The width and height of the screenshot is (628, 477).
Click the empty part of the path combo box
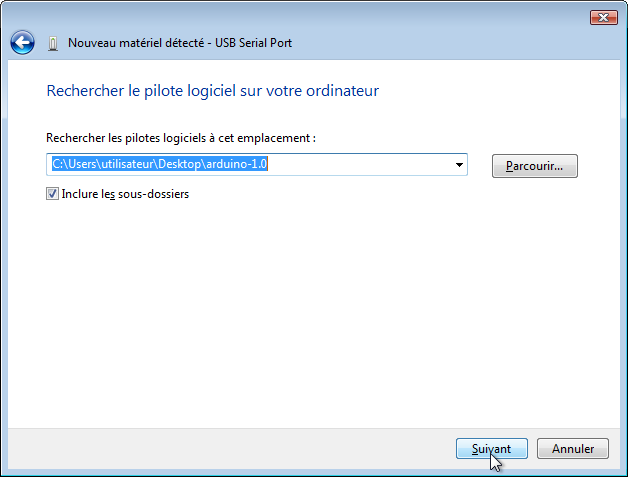click(x=358, y=164)
